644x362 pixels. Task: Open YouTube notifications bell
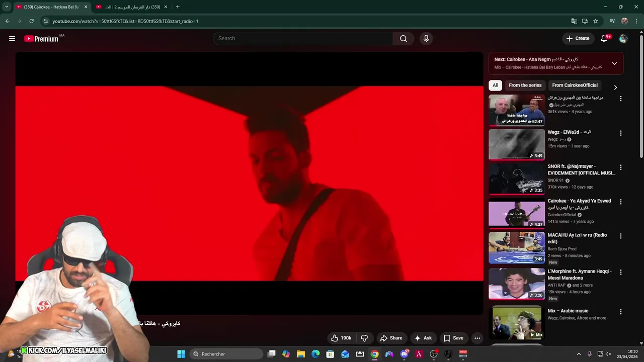point(605,39)
